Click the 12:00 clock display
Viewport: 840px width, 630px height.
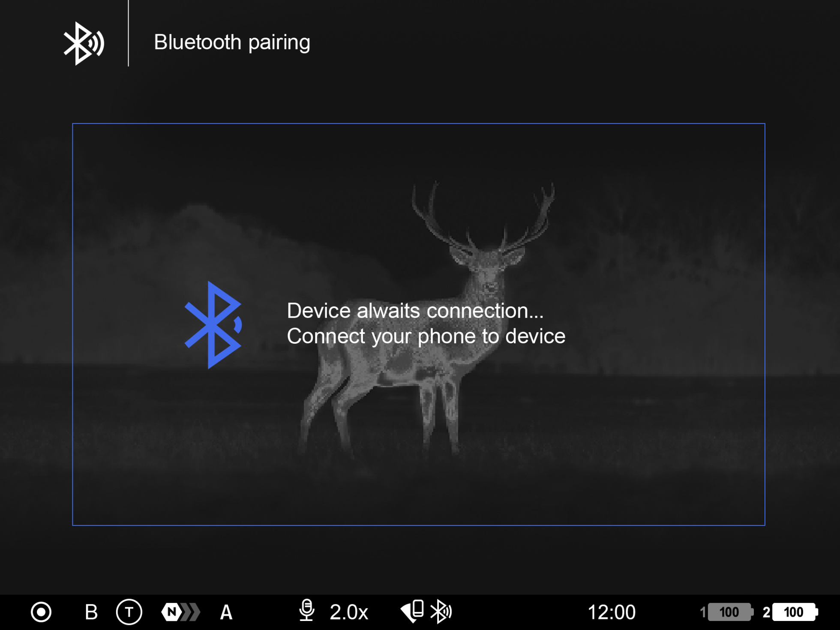[611, 612]
